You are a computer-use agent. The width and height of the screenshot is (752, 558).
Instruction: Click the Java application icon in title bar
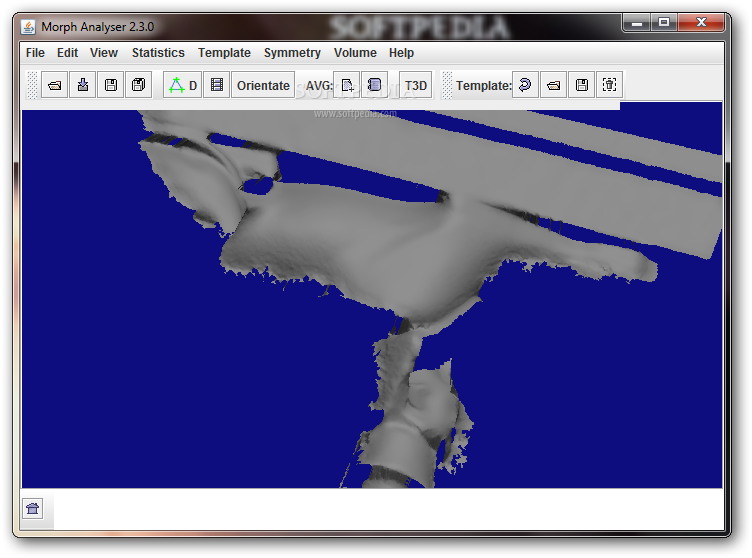tap(28, 27)
